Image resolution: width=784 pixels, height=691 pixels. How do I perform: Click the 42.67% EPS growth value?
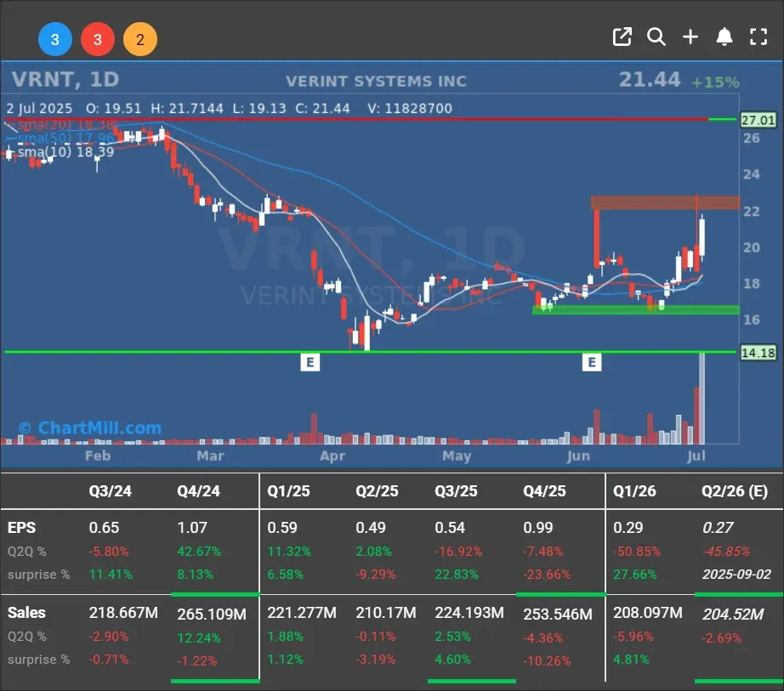click(x=199, y=552)
